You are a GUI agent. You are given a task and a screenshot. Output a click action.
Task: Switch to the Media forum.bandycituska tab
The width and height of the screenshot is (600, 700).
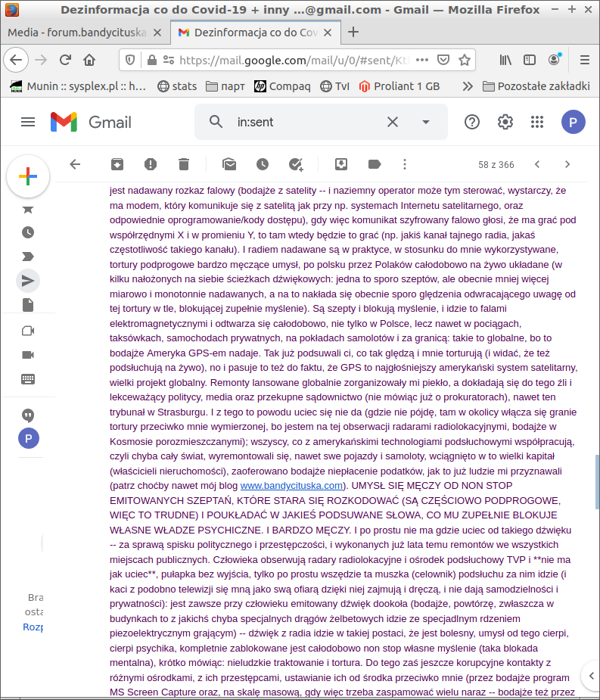(83, 33)
